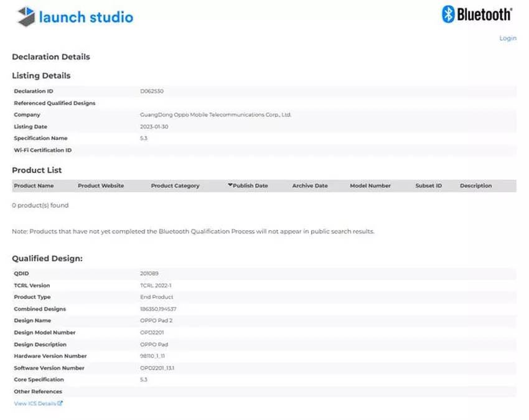Click the Model Number column header

(x=370, y=186)
